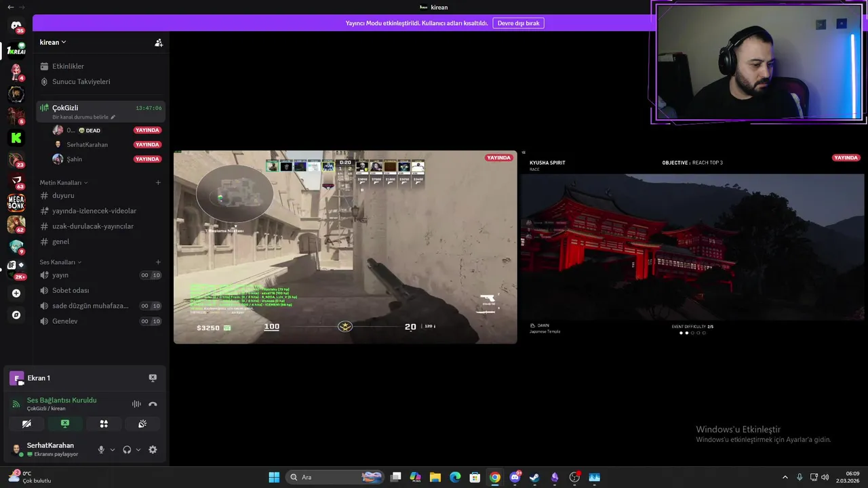
Task: Toggle the green screen share button
Action: pyautogui.click(x=65, y=424)
